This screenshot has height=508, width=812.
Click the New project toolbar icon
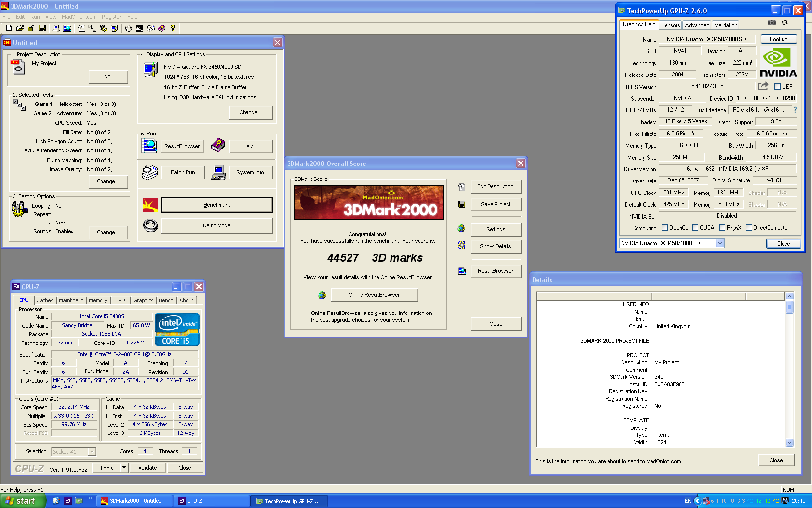pyautogui.click(x=9, y=29)
